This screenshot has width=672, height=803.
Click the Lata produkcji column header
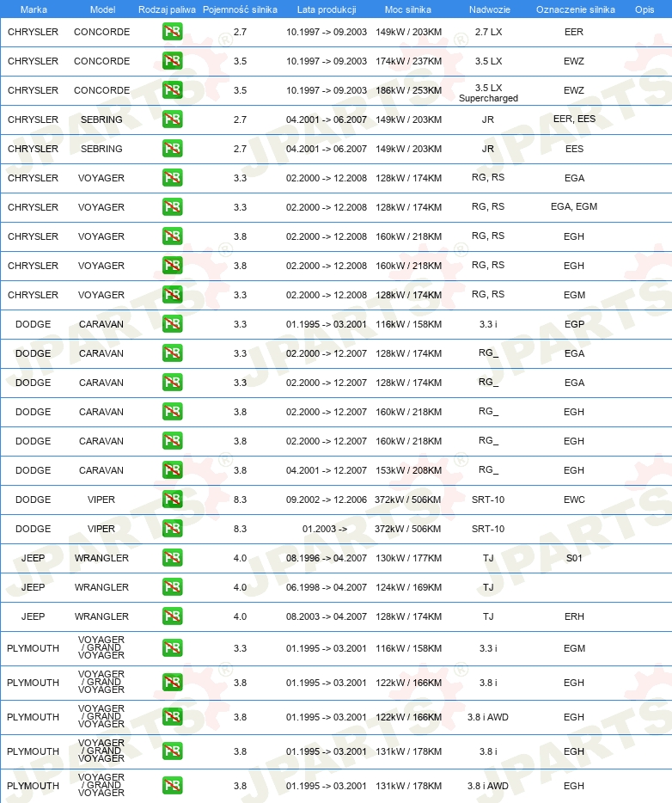tap(327, 9)
